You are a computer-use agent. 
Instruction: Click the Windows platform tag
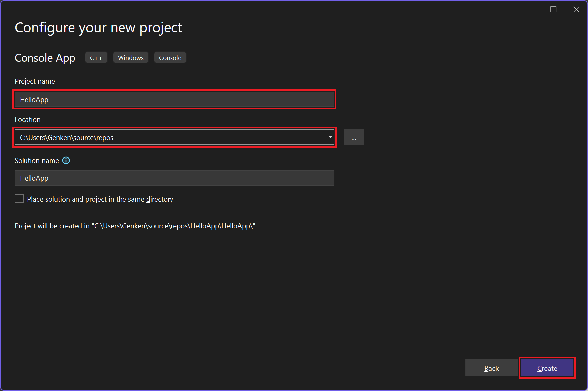click(130, 57)
